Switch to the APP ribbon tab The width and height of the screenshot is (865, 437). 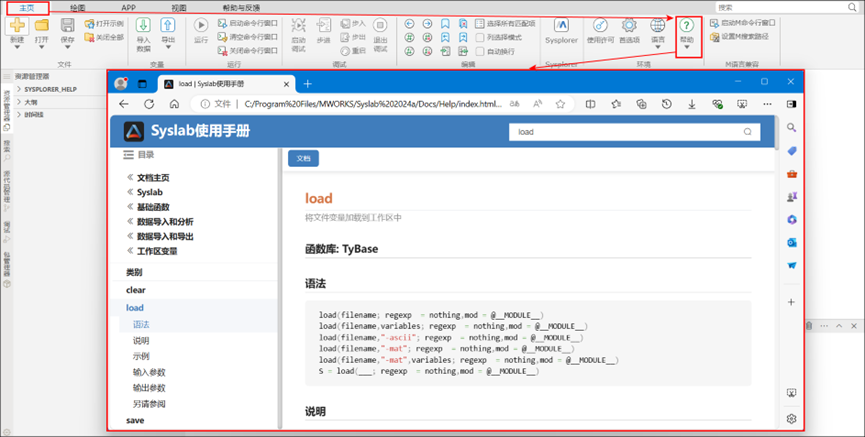coord(128,8)
